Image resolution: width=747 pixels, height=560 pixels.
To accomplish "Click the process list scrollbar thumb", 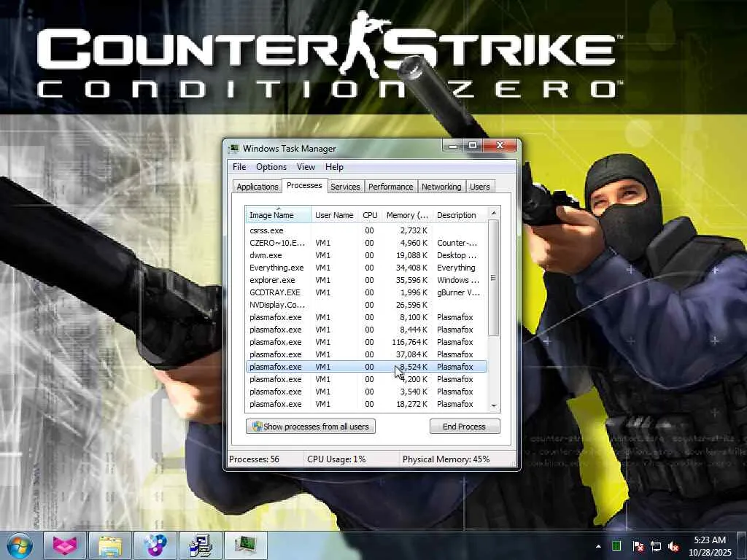I will click(494, 278).
